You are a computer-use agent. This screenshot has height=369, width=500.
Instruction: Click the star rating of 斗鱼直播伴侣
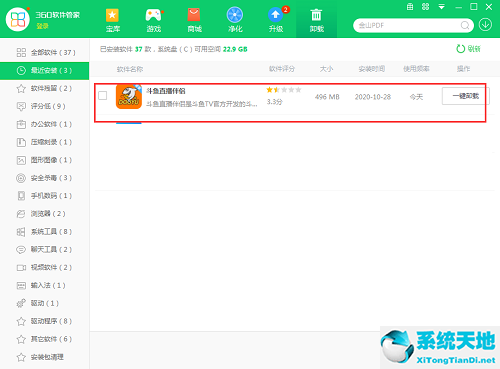(284, 90)
